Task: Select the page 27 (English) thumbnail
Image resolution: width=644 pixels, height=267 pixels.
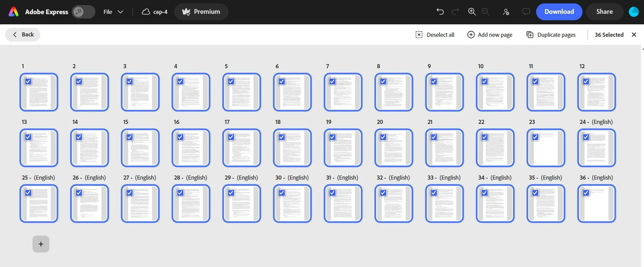Action: pyautogui.click(x=140, y=204)
